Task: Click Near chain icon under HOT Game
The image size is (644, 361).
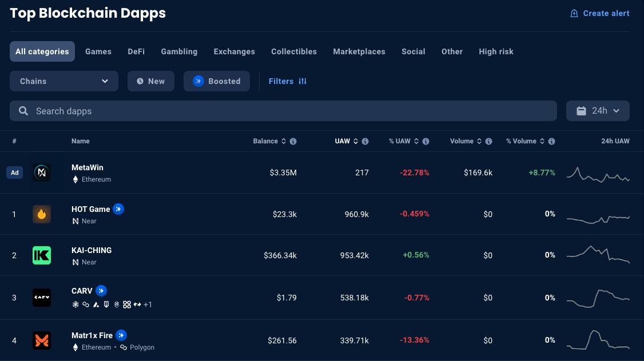Action: tap(75, 221)
